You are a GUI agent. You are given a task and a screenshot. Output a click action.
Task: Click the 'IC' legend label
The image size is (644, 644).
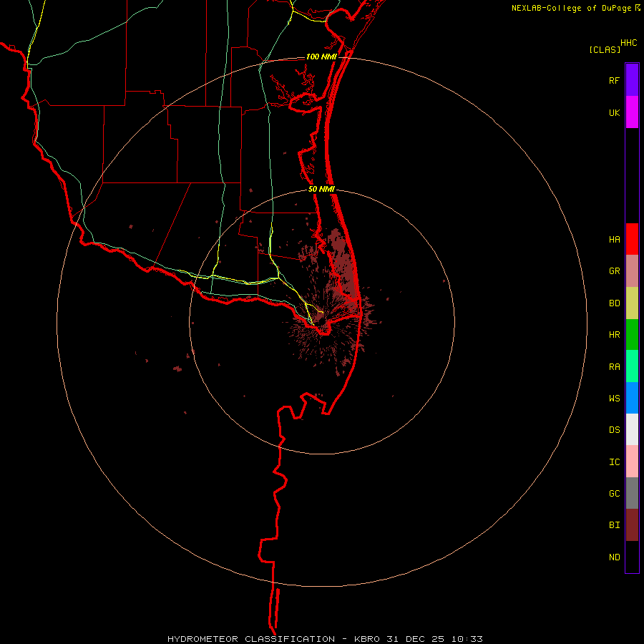tap(614, 462)
